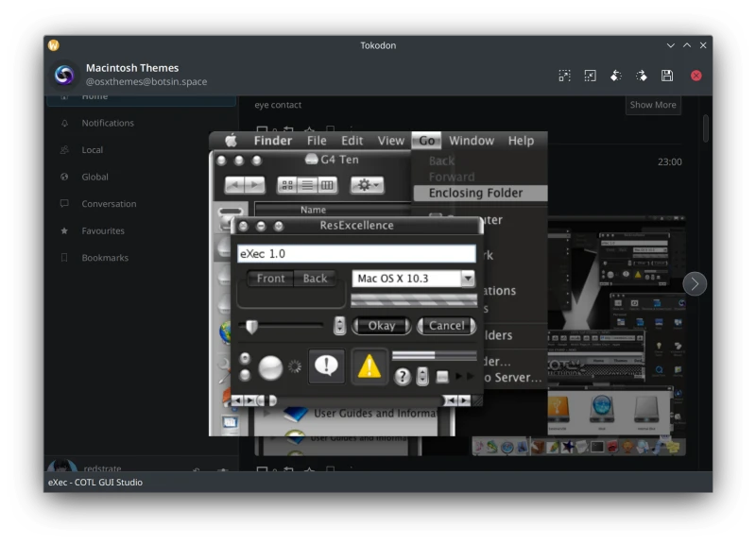Switch to icon view in G4 Ten toolbar
The image size is (756, 544).
coord(287,185)
